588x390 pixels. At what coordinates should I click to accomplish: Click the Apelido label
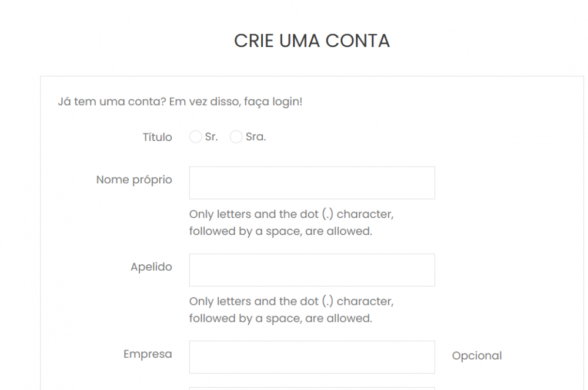151,267
